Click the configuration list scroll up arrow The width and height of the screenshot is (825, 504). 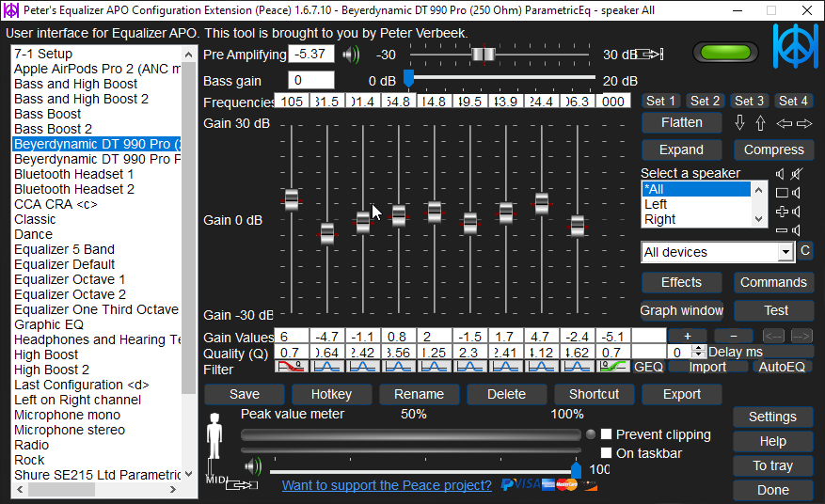coord(188,55)
